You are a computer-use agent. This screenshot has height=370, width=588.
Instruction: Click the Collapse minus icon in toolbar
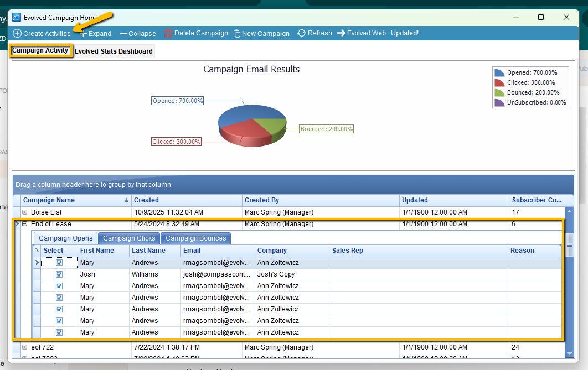pos(123,33)
